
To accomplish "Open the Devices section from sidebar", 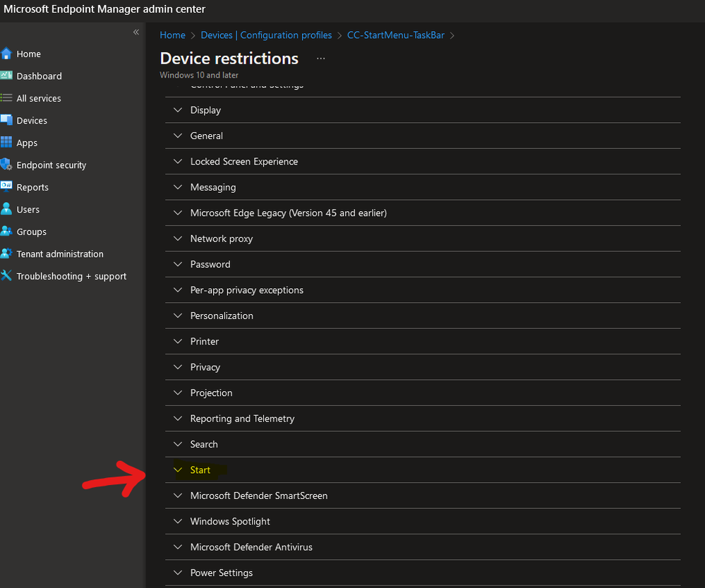I will (x=31, y=120).
